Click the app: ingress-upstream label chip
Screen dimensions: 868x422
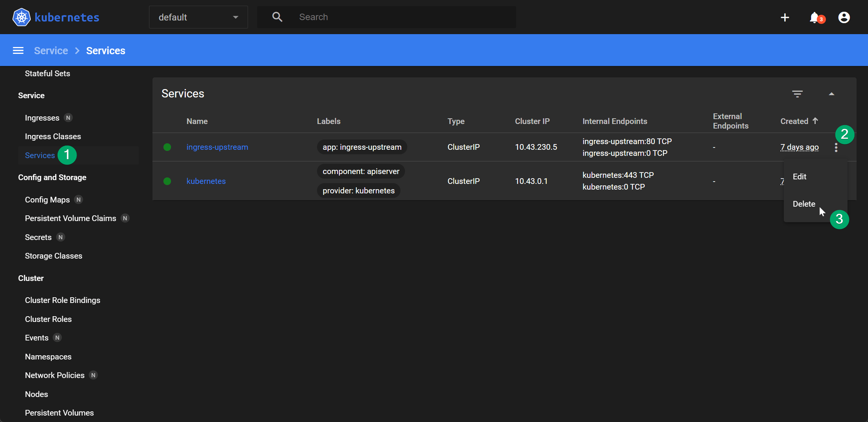point(362,147)
